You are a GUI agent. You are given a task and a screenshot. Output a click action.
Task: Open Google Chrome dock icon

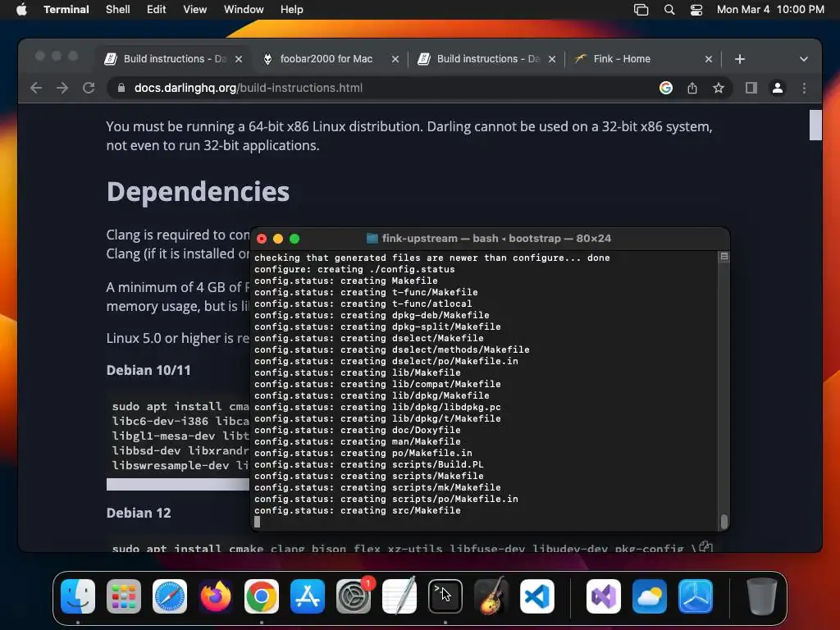262,596
